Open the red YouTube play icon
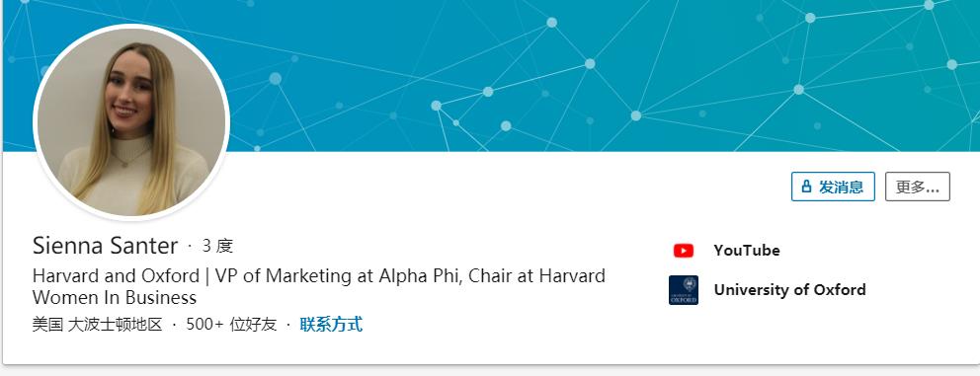Viewport: 980px width, 376px height. [x=683, y=251]
